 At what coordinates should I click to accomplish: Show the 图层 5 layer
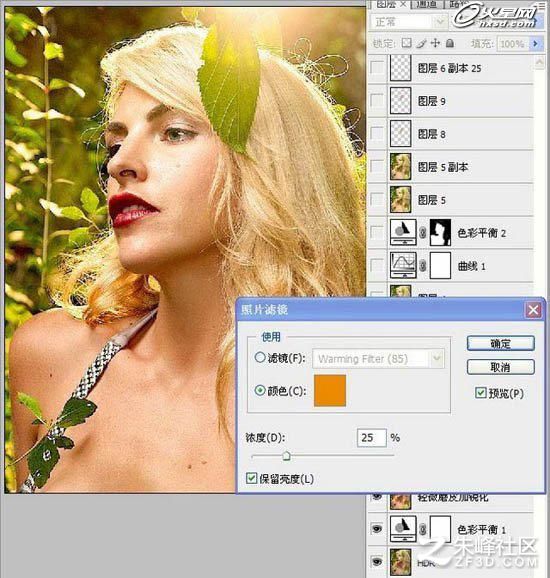(377, 199)
